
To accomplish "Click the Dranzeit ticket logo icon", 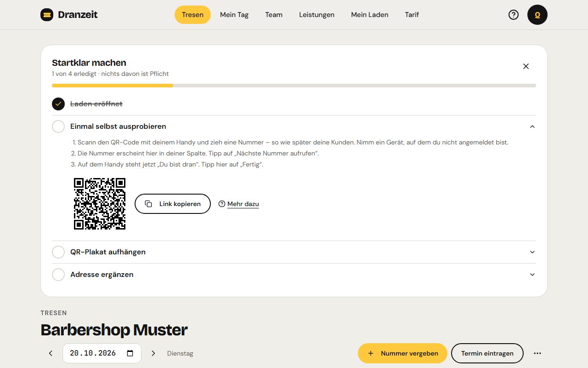I will coord(47,15).
